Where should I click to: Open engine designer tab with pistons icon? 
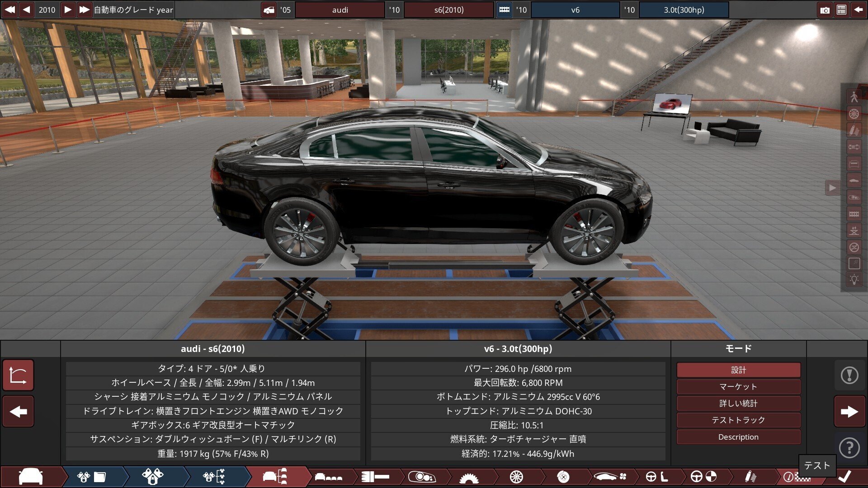point(152,477)
